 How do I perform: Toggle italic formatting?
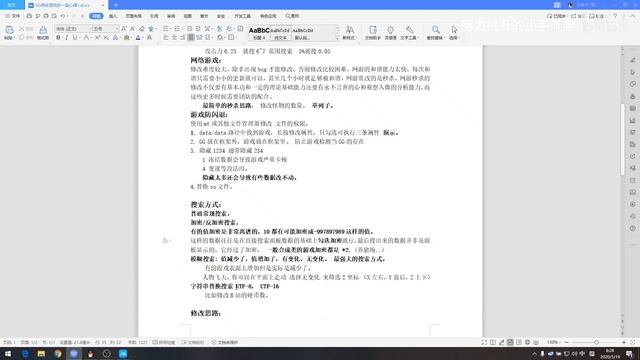coord(66,38)
